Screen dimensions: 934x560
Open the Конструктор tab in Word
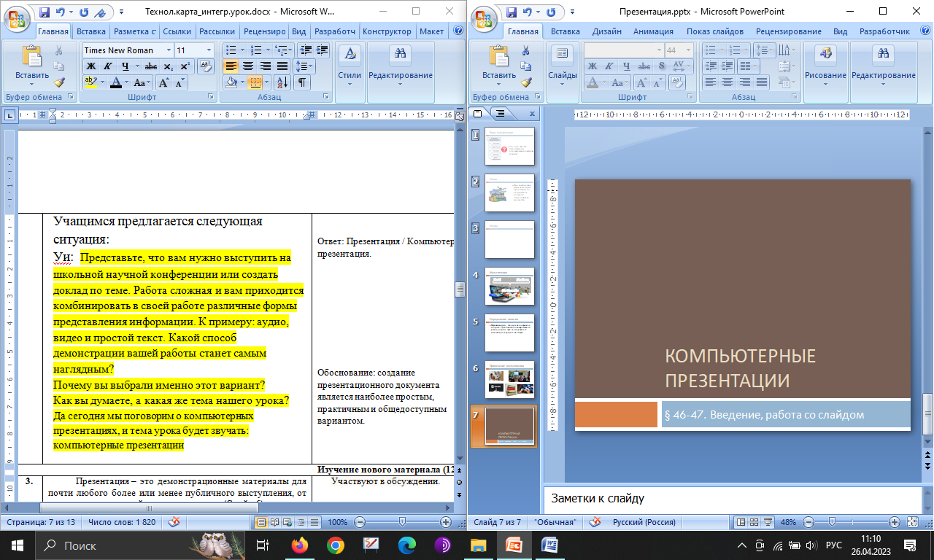click(x=387, y=31)
